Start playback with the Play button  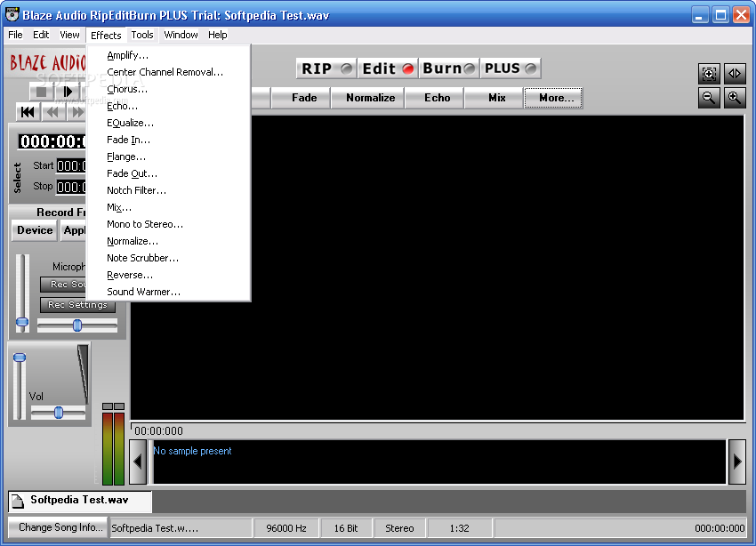(x=67, y=91)
